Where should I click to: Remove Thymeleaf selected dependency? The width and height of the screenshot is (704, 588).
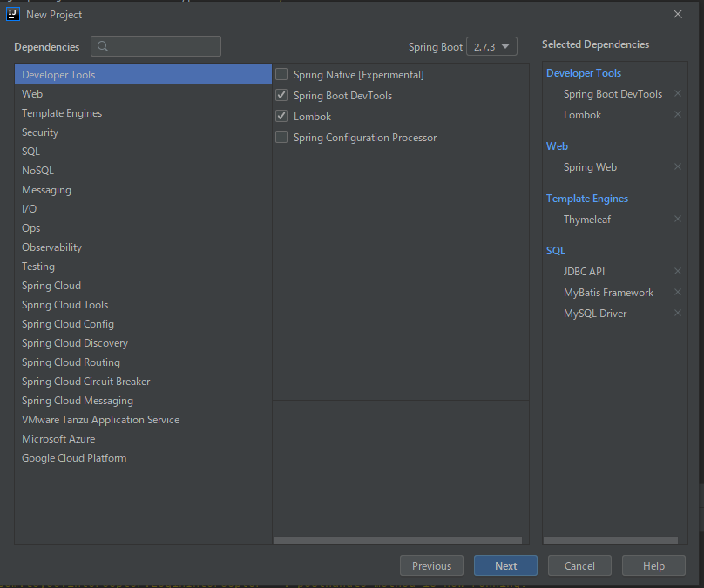pos(678,219)
